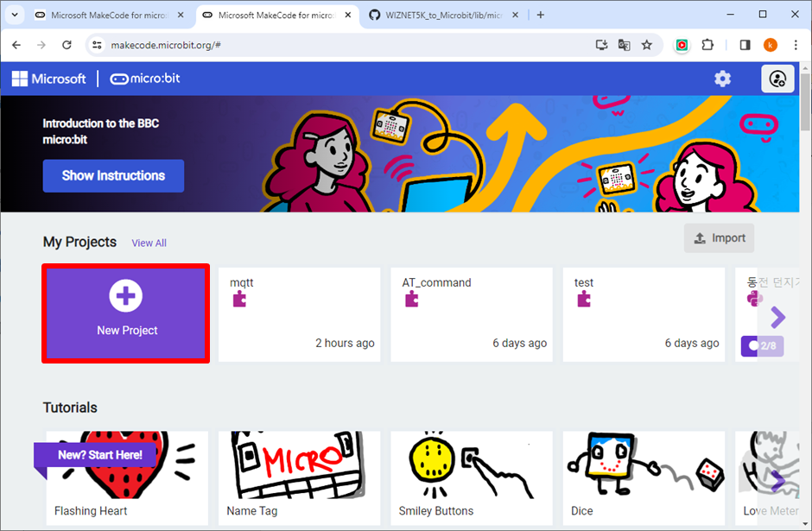
Task: Show more tutorials with the right chevron
Action: point(777,481)
